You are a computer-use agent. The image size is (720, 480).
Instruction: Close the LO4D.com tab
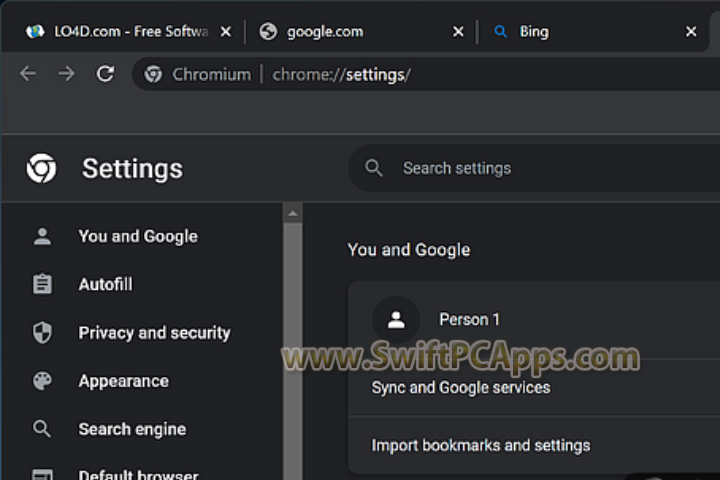(x=225, y=32)
